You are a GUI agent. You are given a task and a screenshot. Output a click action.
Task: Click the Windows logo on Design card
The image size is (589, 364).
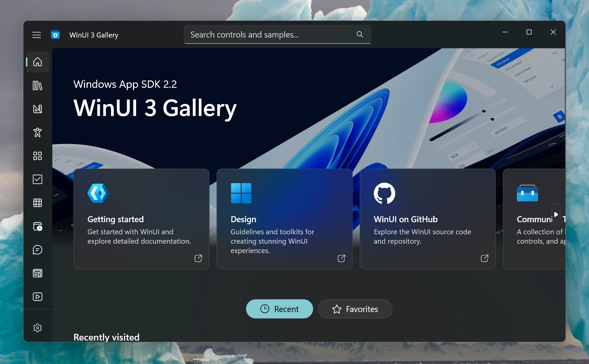click(241, 193)
